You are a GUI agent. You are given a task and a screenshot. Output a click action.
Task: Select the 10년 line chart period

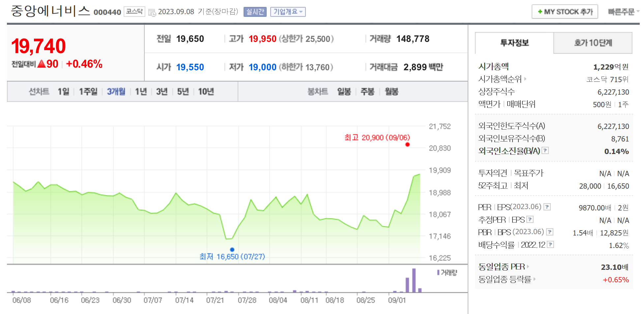[206, 91]
